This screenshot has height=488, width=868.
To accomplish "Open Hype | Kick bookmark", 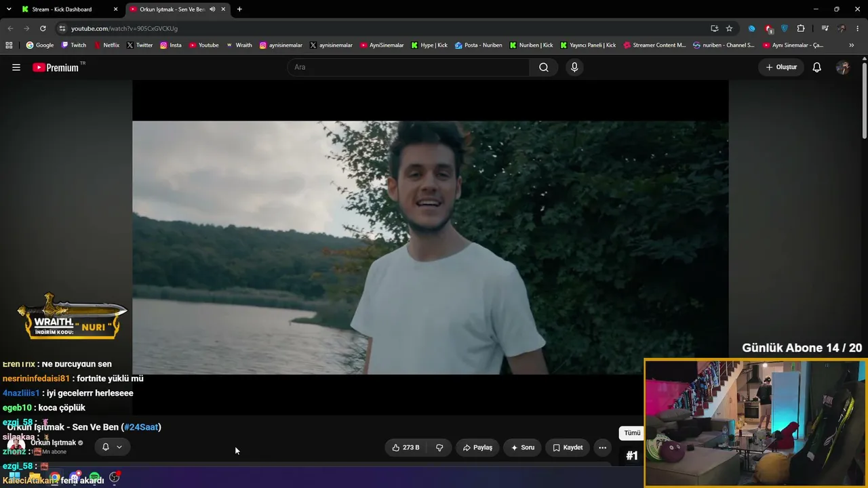I will (x=429, y=45).
